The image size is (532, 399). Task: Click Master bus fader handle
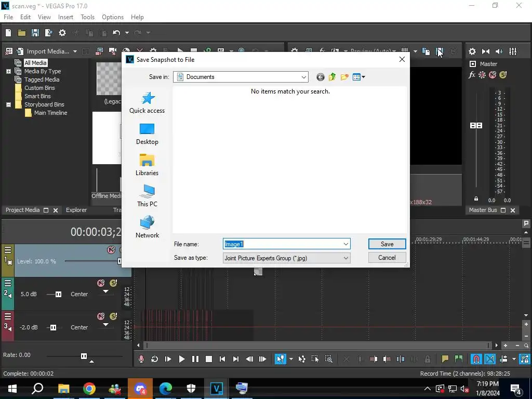tap(476, 126)
